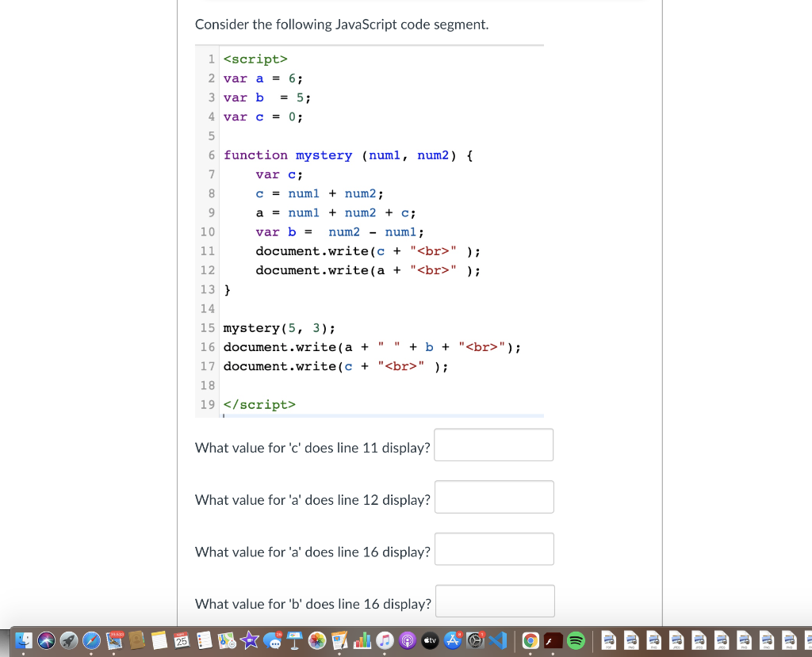Click the answer box for 'a' line 16
This screenshot has width=812, height=657.
pos(494,549)
